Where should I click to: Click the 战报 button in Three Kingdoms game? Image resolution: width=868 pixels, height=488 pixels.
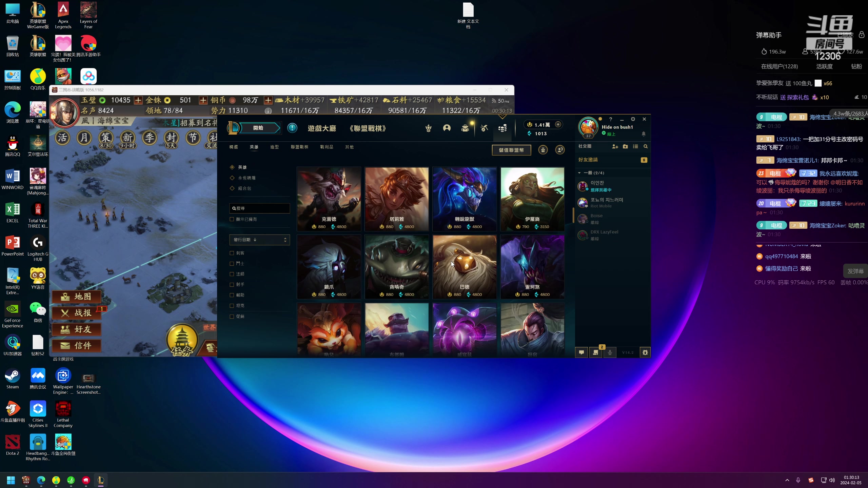click(x=77, y=313)
